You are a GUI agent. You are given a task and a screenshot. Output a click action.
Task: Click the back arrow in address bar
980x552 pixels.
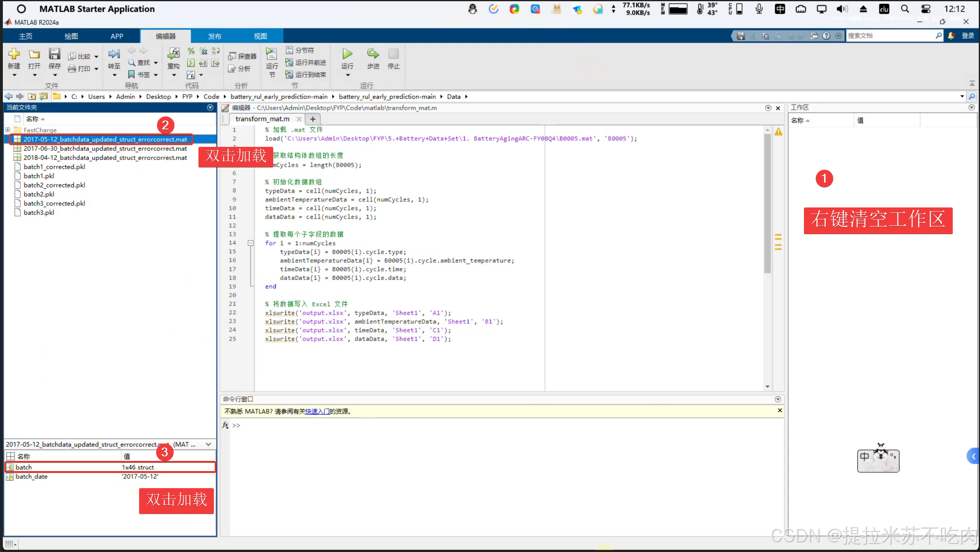click(9, 96)
